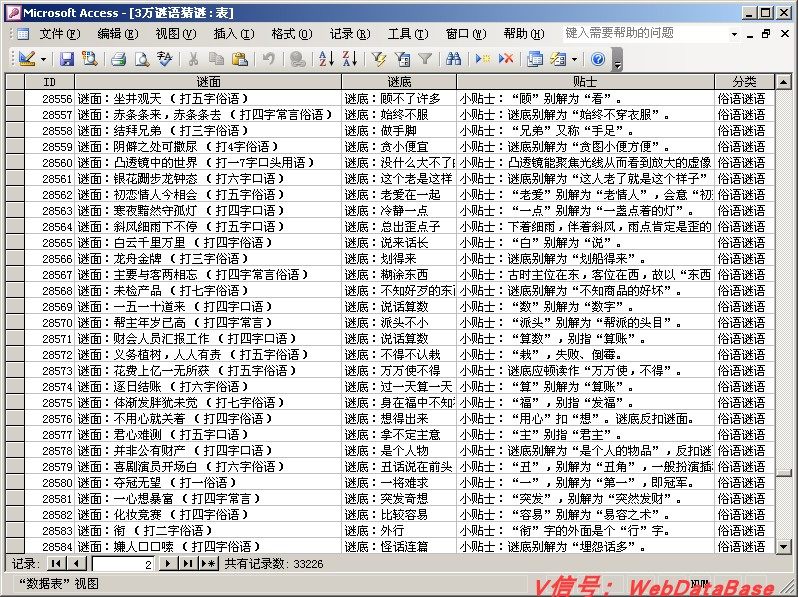The height and width of the screenshot is (597, 798).
Task: Open the 帮助 menu
Action: (524, 34)
